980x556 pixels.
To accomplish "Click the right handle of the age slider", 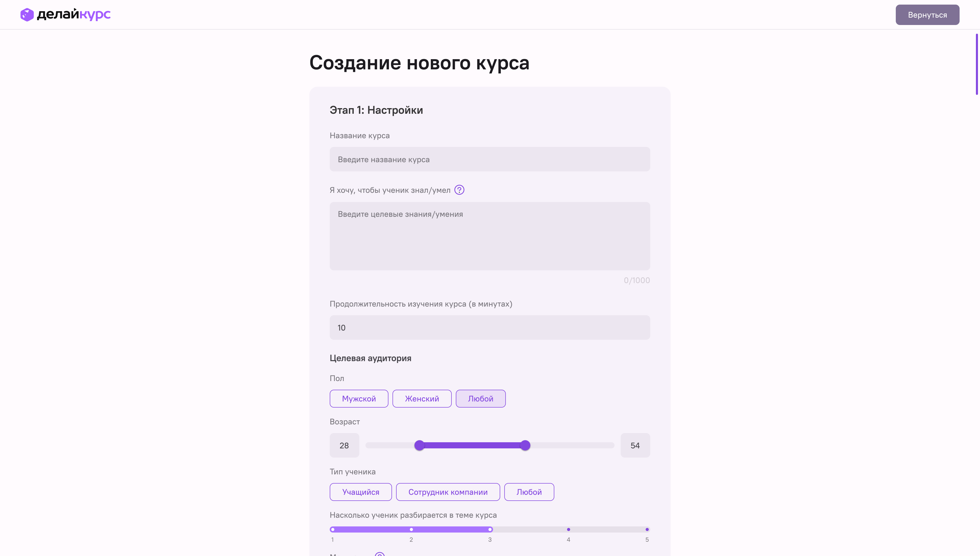I will (526, 445).
